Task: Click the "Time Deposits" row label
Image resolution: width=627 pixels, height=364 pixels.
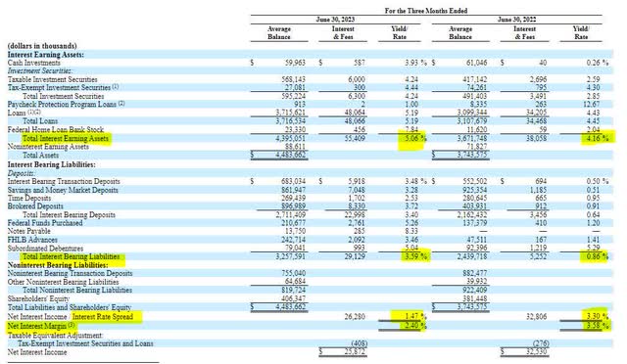Action: tap(29, 199)
